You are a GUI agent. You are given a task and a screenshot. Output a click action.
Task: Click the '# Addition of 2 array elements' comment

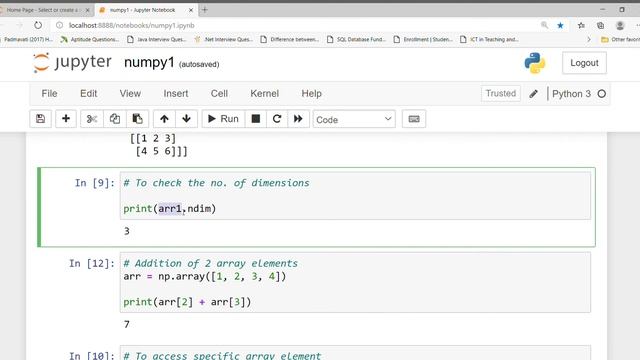[211, 263]
